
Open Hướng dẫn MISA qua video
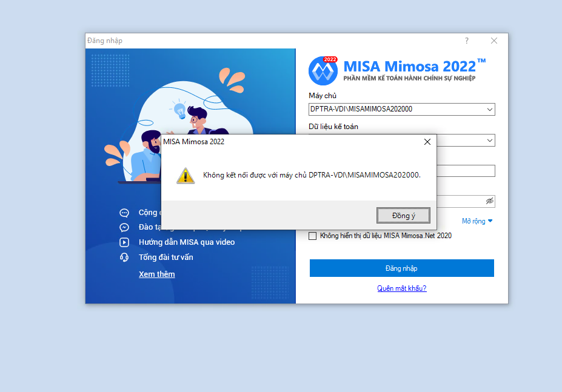pyautogui.click(x=187, y=242)
